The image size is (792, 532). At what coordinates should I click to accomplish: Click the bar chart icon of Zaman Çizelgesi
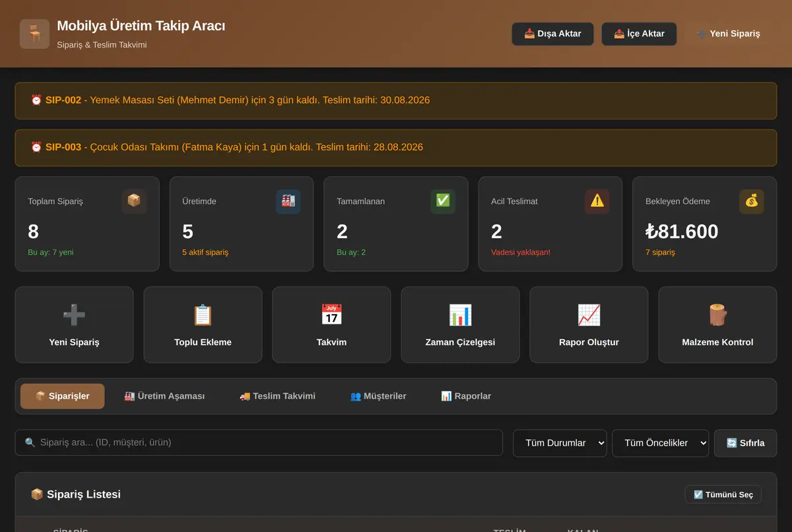[x=460, y=315]
